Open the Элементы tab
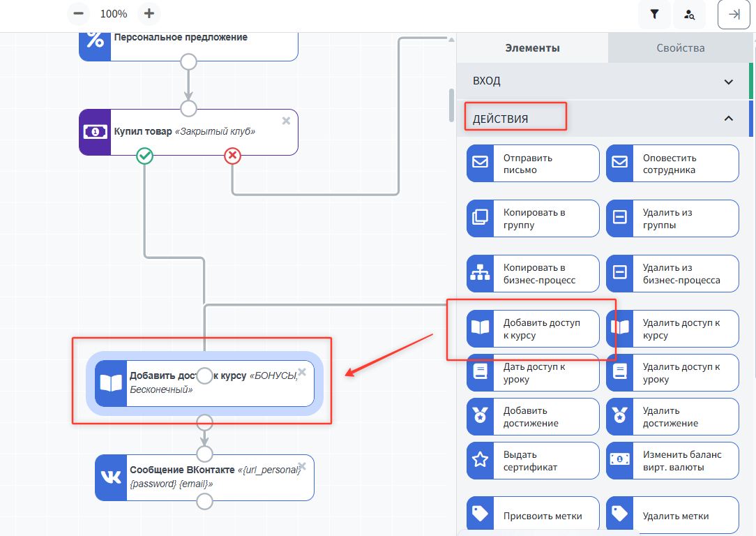The width and height of the screenshot is (756, 536). click(532, 48)
